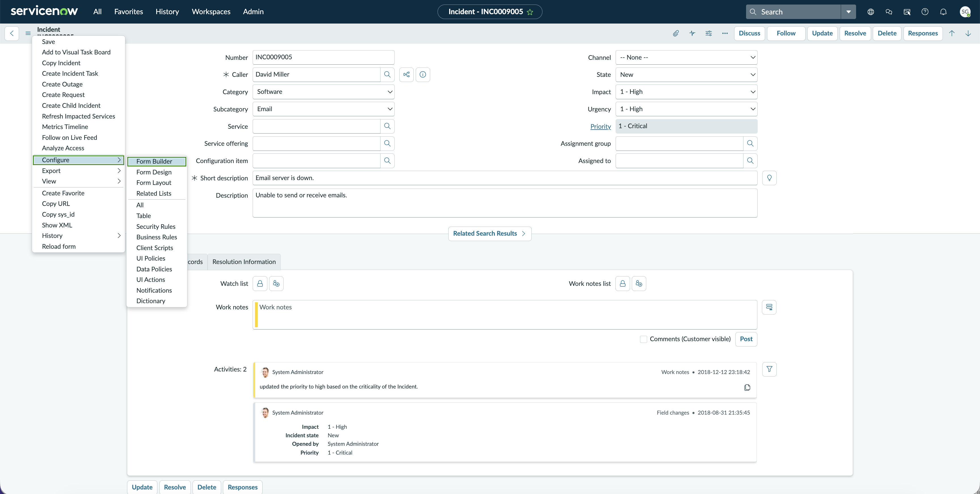
Task: Choose Copy sys_id menu entry
Action: [x=79, y=215]
